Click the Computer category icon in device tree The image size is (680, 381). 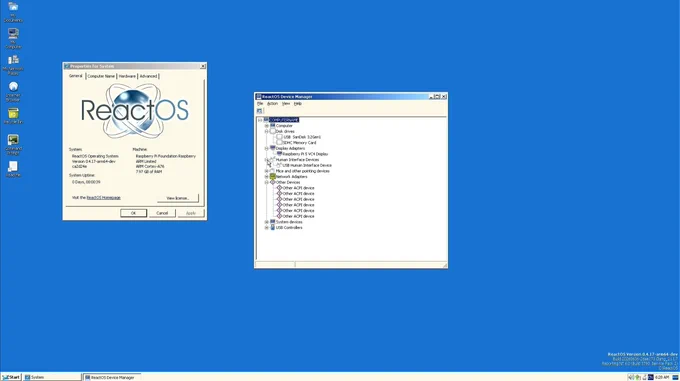tap(273, 125)
